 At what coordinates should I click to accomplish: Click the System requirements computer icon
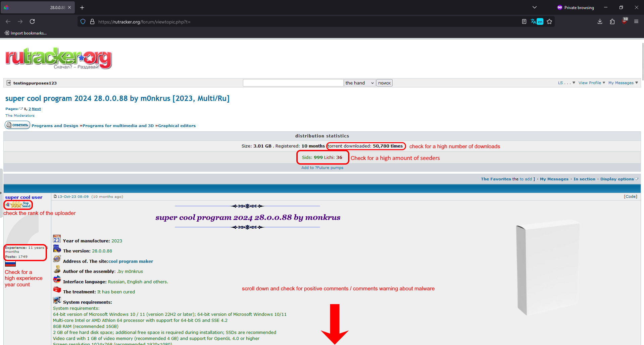click(57, 300)
